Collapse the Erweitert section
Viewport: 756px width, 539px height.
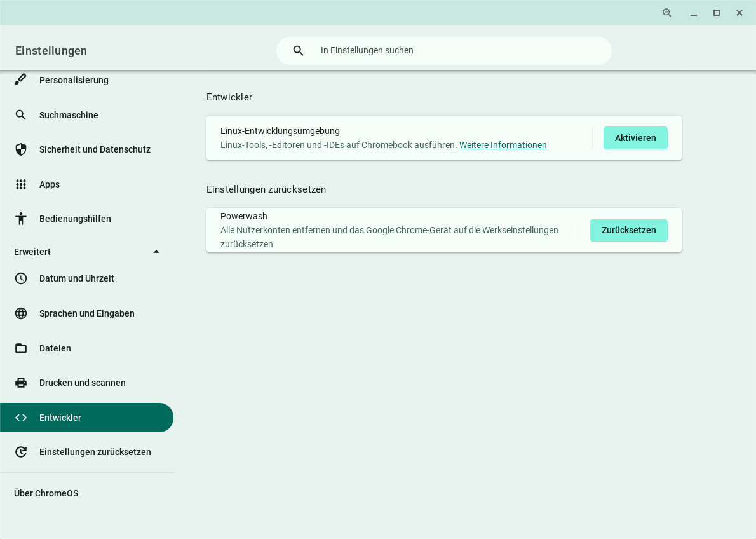tap(156, 252)
